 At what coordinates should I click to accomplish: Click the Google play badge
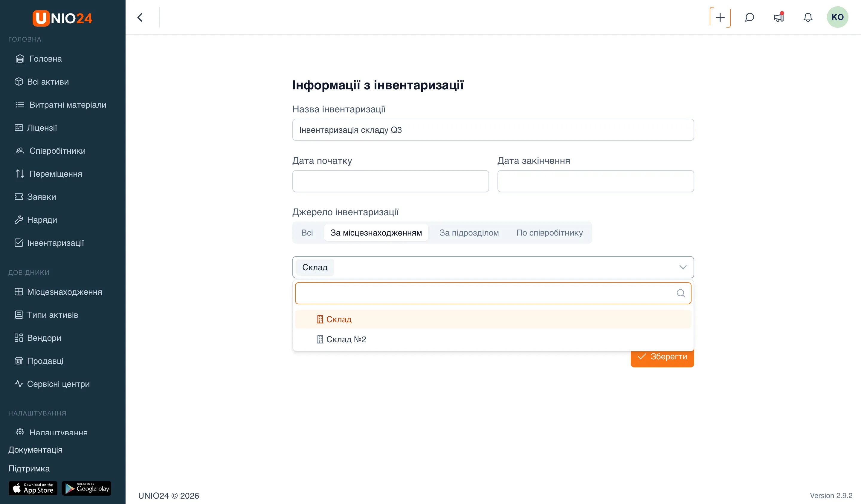(x=86, y=488)
